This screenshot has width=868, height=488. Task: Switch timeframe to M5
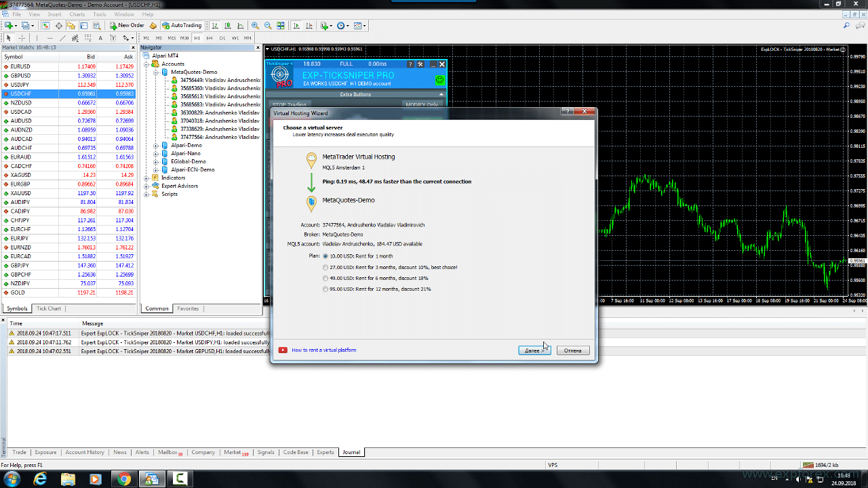click(159, 38)
